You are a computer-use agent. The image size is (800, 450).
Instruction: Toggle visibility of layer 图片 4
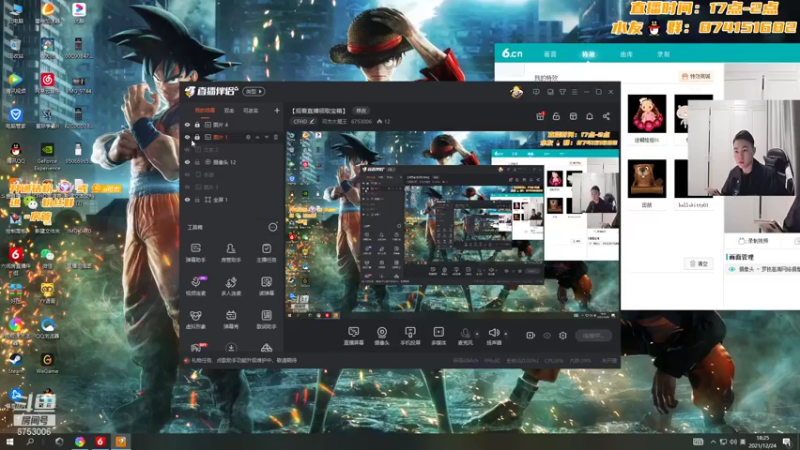pos(187,124)
